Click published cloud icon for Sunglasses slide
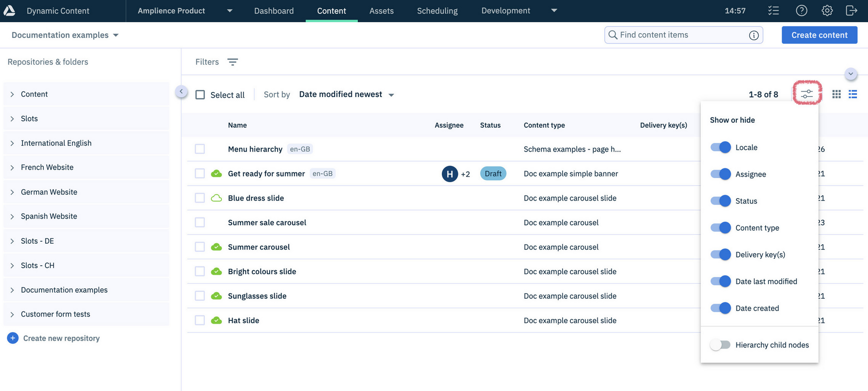Screen dimensions: 868x391 tap(216, 296)
